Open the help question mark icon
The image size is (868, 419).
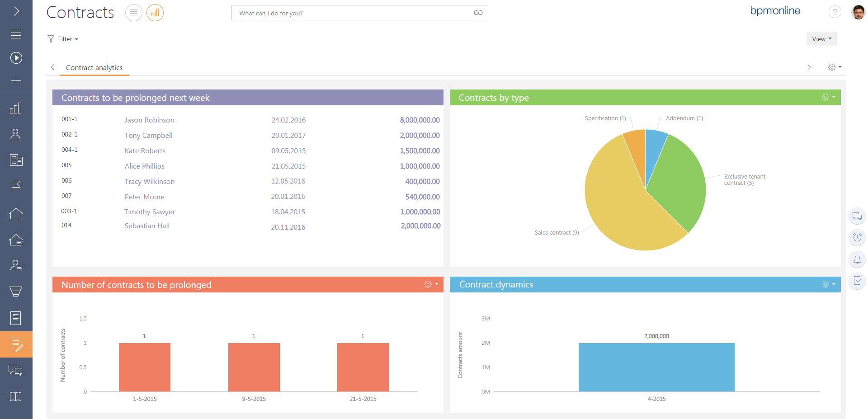point(835,12)
